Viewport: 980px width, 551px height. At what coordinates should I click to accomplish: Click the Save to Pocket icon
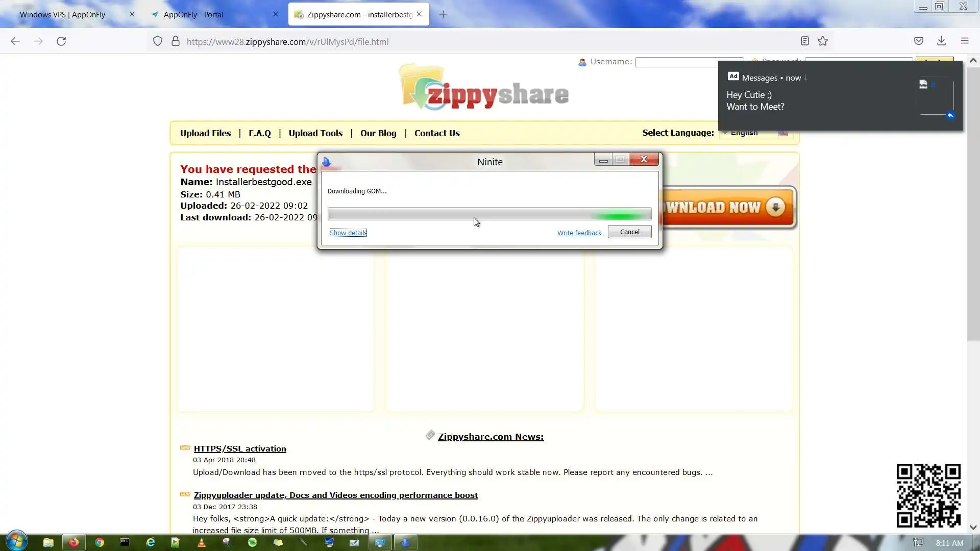[x=918, y=41]
